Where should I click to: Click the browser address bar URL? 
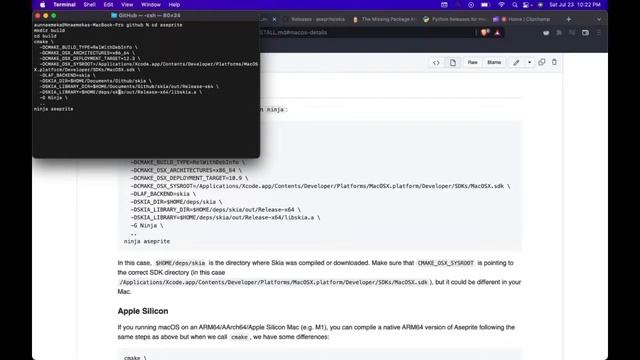pyautogui.click(x=294, y=33)
